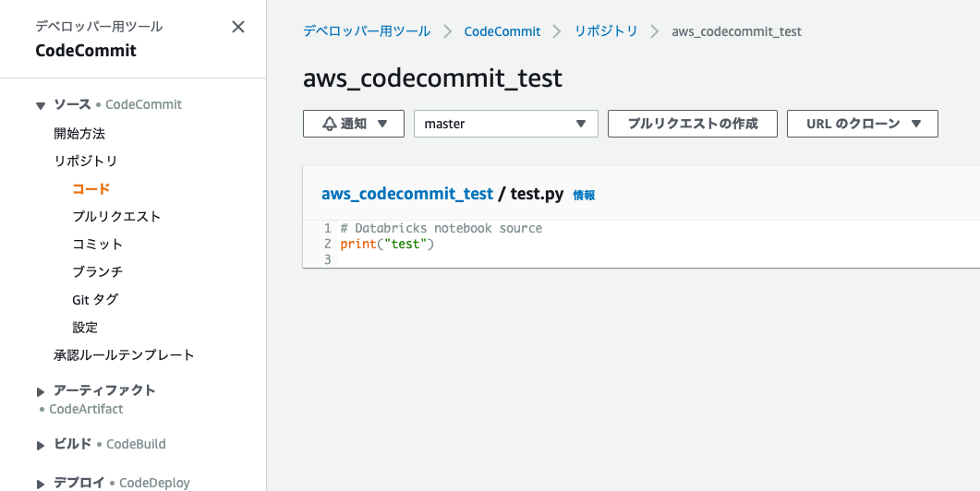Click the notification bell icon
Image resolution: width=980 pixels, height=491 pixels.
(330, 124)
